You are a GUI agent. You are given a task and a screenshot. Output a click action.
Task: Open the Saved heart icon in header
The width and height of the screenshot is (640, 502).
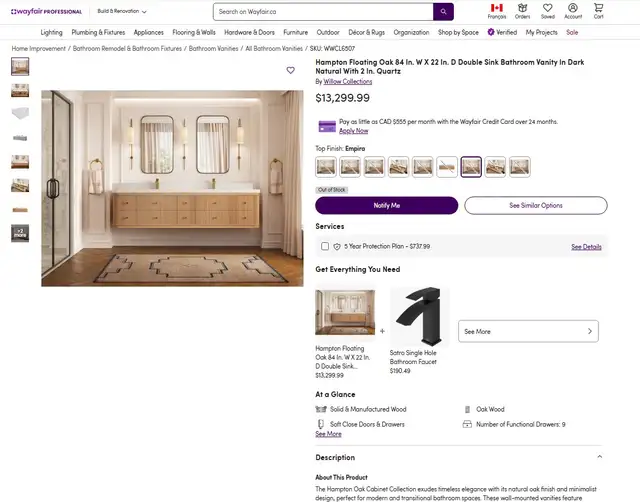coord(548,11)
